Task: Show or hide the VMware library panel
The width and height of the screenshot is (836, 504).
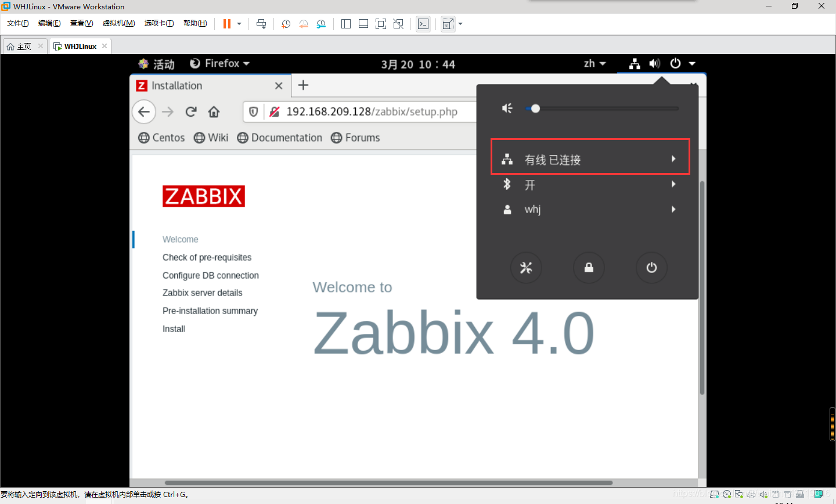Action: pos(345,23)
